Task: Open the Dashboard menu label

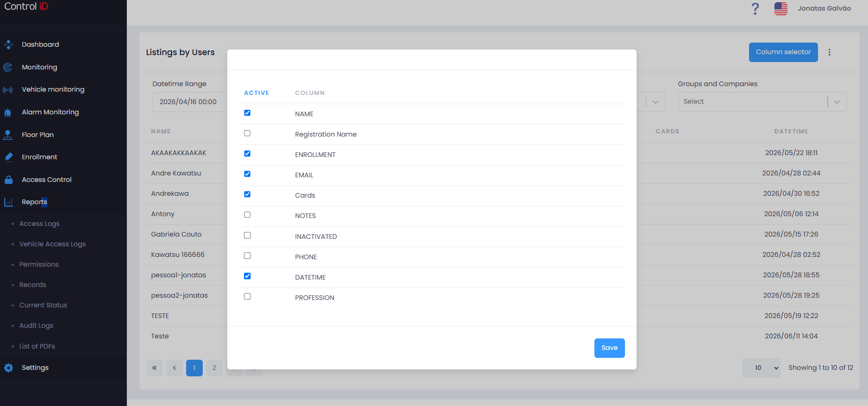Action: [x=40, y=44]
